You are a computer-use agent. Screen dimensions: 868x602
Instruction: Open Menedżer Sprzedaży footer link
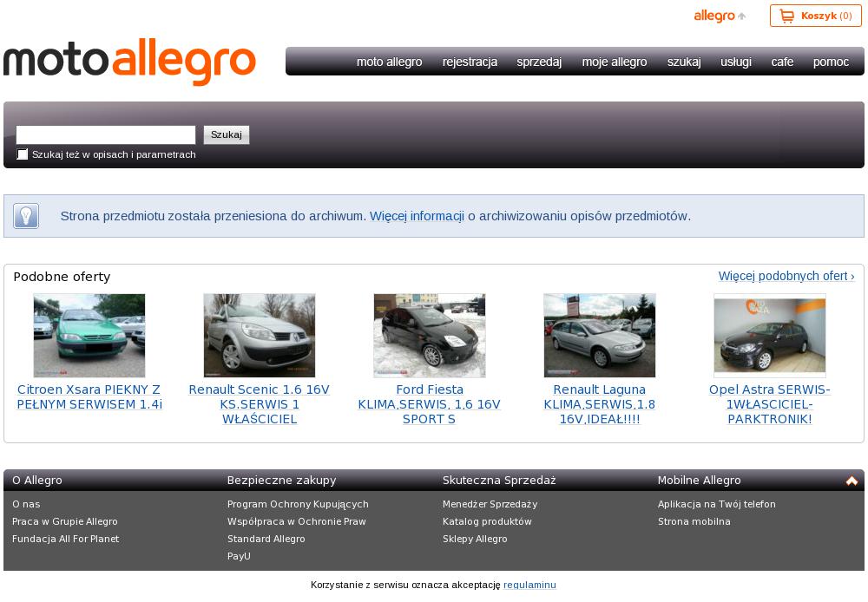pos(490,504)
